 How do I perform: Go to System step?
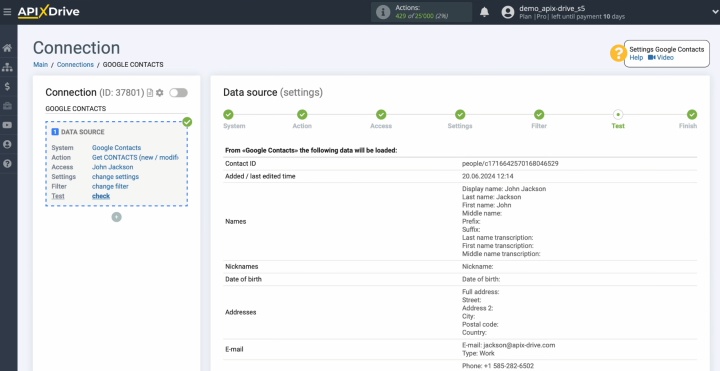[x=228, y=115]
